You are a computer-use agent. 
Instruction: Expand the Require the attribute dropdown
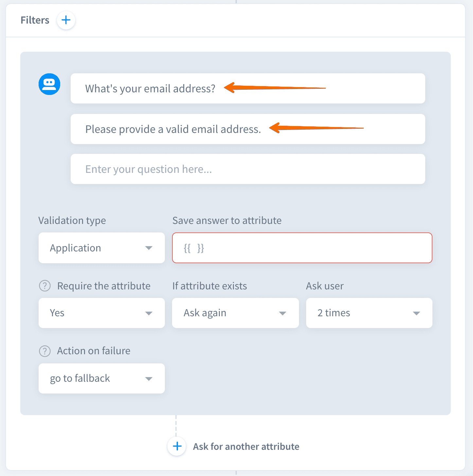point(101,313)
